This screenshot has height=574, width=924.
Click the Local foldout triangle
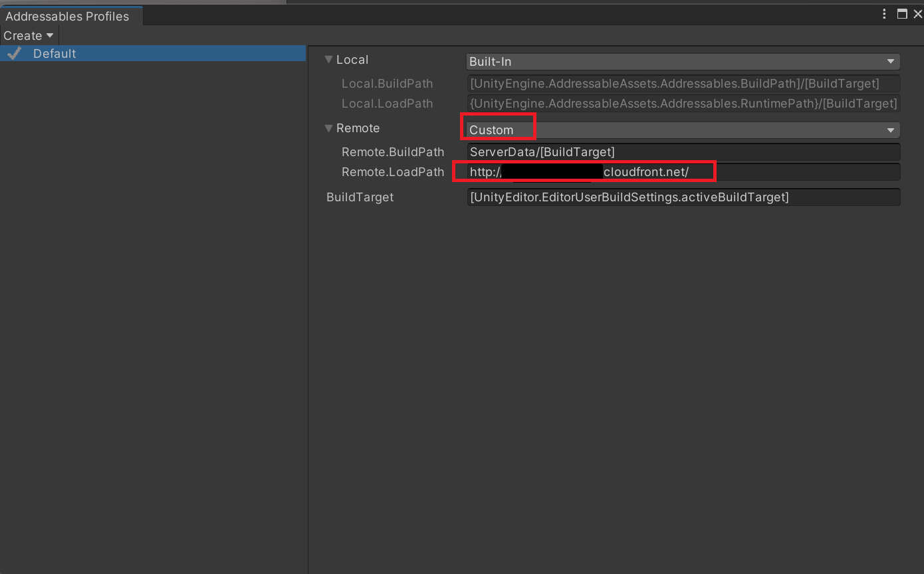click(x=328, y=59)
